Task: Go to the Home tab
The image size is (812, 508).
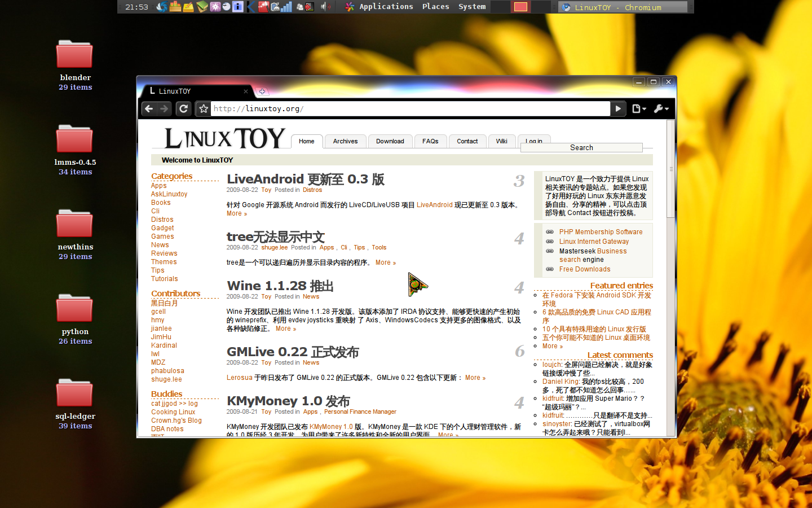Action: tap(307, 141)
